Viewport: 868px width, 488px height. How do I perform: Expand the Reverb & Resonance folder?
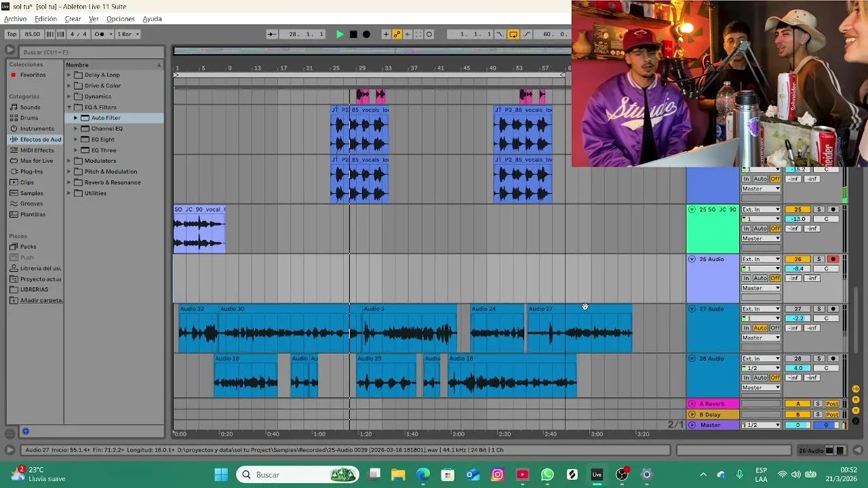tap(69, 182)
